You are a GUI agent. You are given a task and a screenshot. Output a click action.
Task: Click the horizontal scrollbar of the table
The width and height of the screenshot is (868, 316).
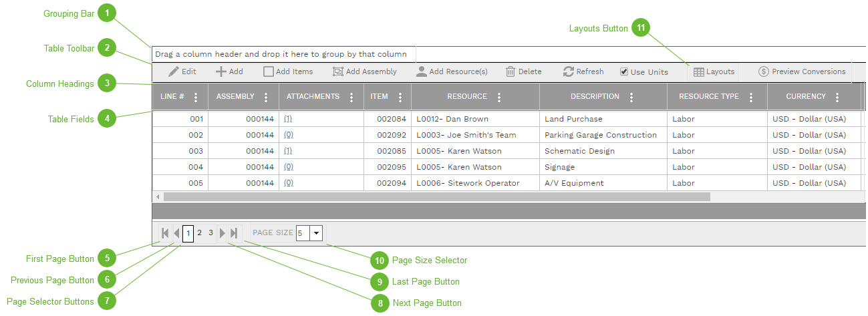(x=434, y=197)
